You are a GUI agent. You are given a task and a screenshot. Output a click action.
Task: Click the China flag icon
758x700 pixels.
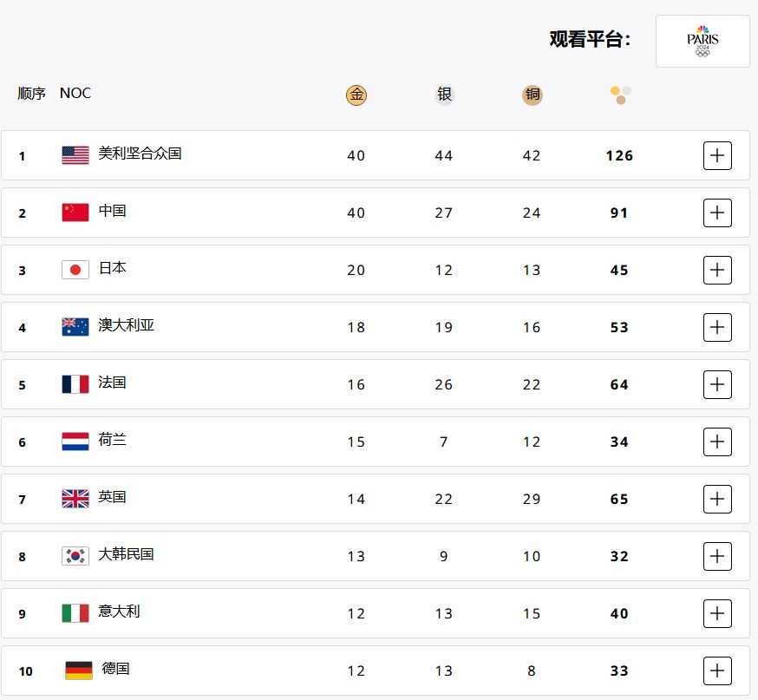click(75, 213)
